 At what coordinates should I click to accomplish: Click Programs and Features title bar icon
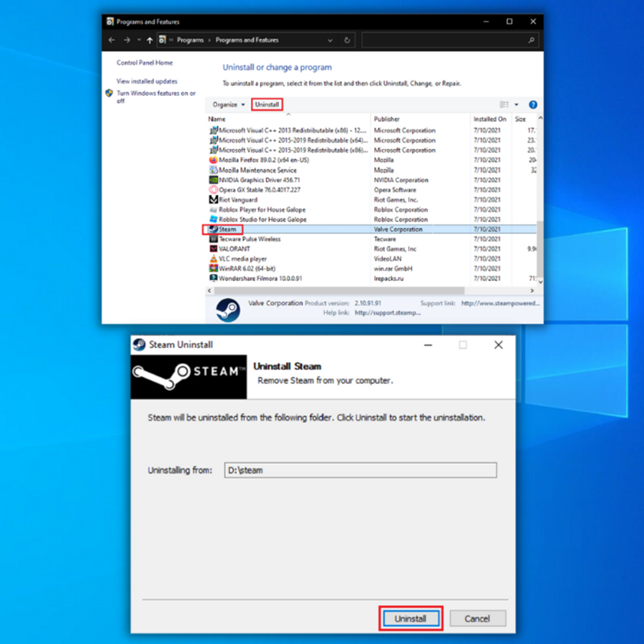tap(109, 21)
